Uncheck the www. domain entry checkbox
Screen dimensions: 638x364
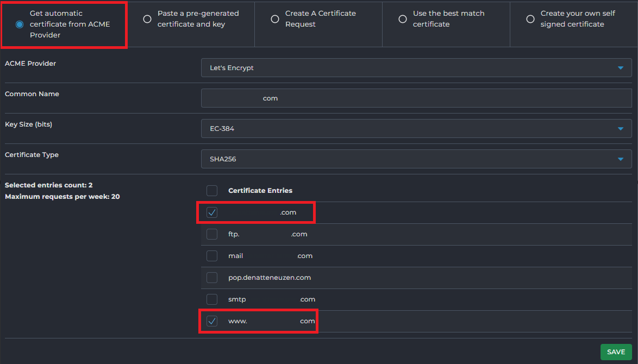212,321
